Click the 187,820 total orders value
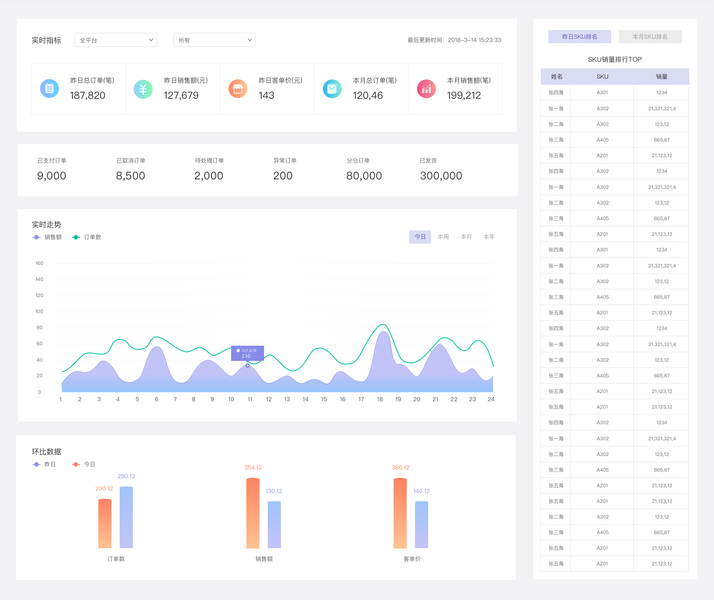This screenshot has width=714, height=600. 87,96
